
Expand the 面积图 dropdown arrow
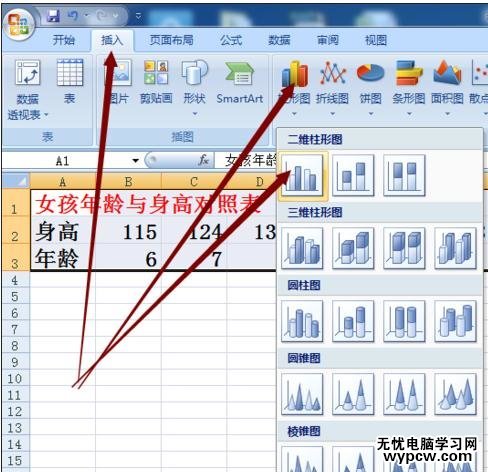pyautogui.click(x=447, y=114)
